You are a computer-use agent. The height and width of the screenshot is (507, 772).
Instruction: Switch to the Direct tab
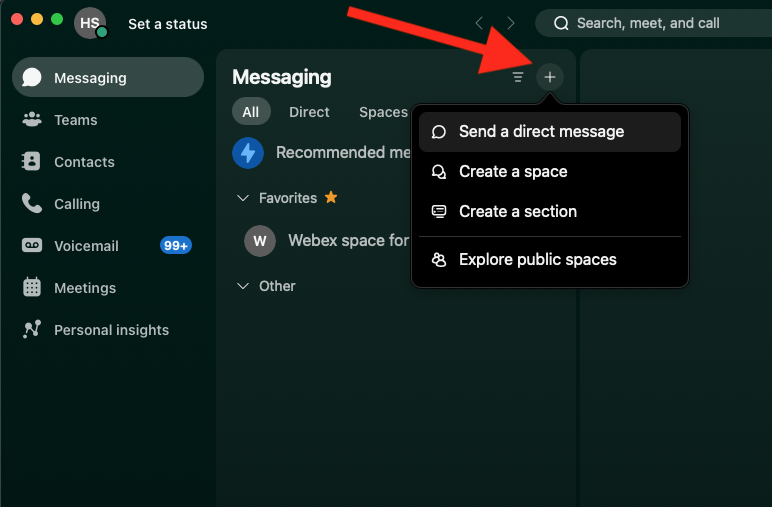tap(309, 112)
